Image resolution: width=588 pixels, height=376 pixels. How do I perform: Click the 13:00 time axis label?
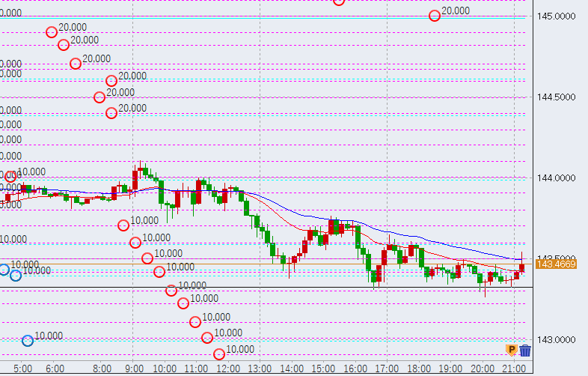[260, 369]
